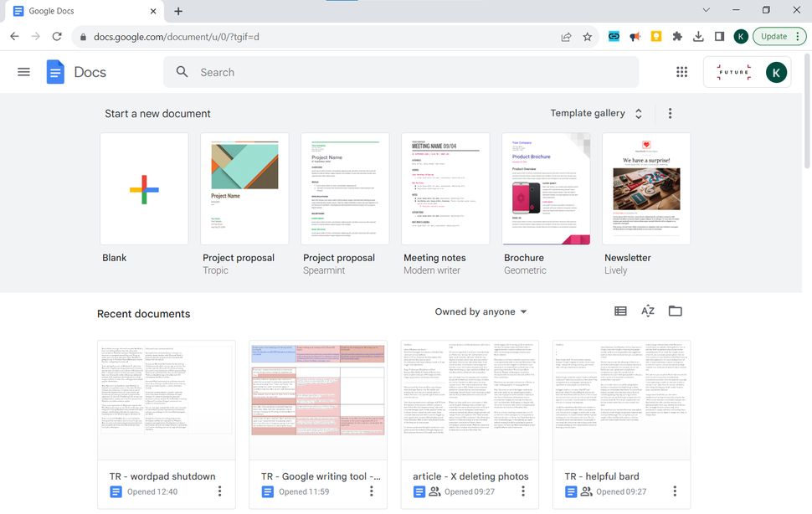
Task: Open the three-dot menu beside Template gallery
Action: [670, 113]
